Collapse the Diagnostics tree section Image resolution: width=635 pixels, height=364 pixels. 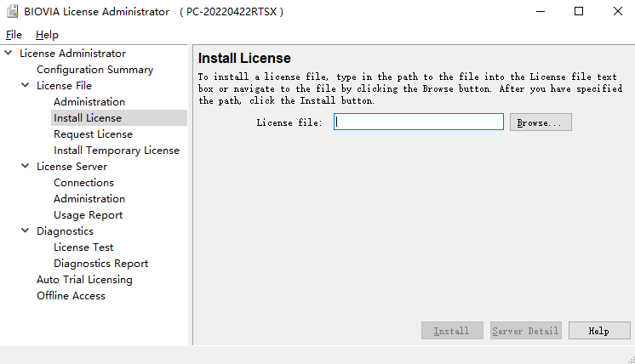26,231
